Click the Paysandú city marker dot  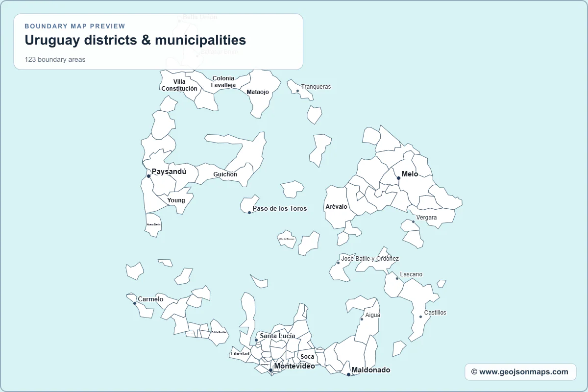pos(148,176)
